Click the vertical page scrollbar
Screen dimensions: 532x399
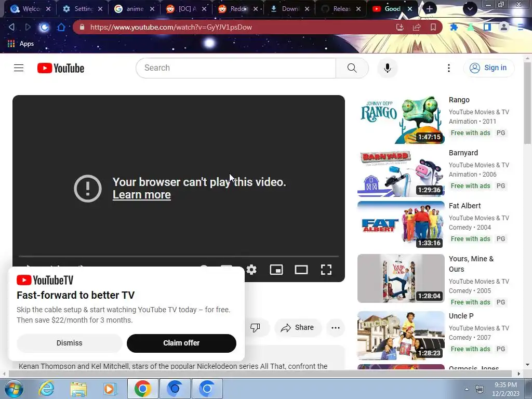pos(527,103)
